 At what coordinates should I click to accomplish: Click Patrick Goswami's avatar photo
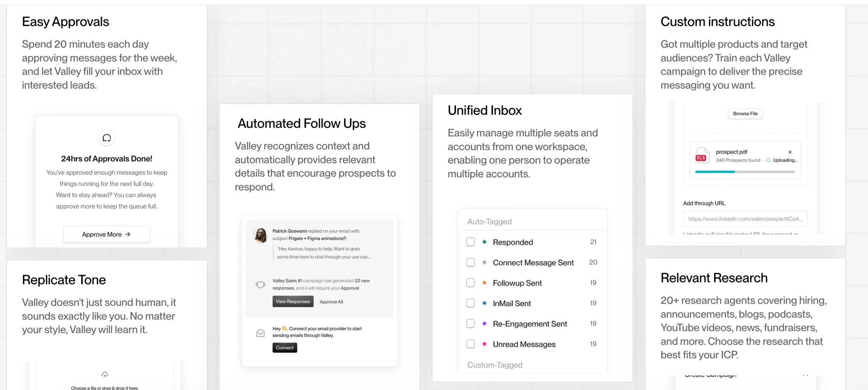click(261, 235)
